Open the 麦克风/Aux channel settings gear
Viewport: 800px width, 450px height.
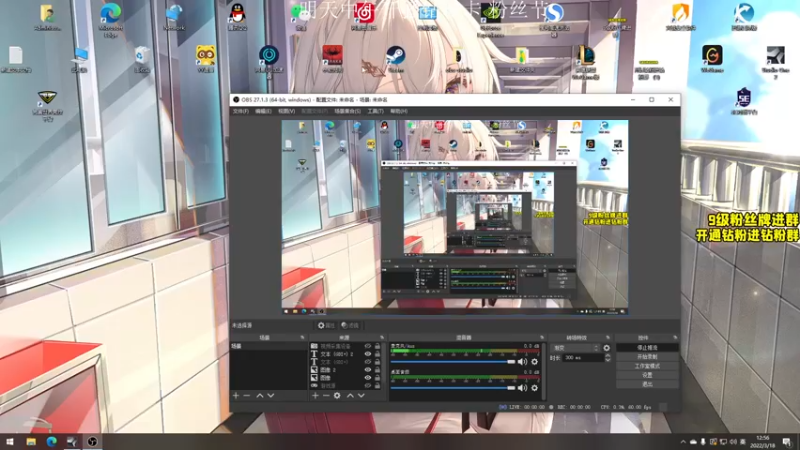(534, 362)
